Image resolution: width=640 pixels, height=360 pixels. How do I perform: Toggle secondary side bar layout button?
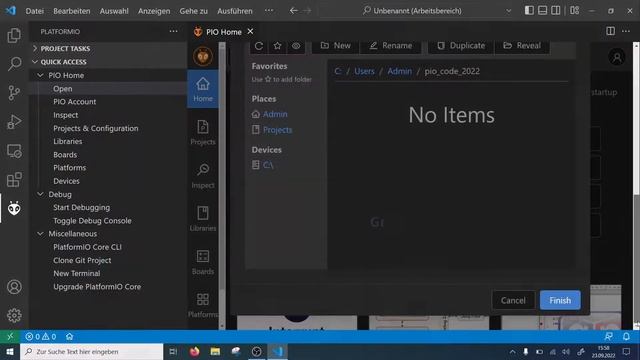pyautogui.click(x=556, y=11)
